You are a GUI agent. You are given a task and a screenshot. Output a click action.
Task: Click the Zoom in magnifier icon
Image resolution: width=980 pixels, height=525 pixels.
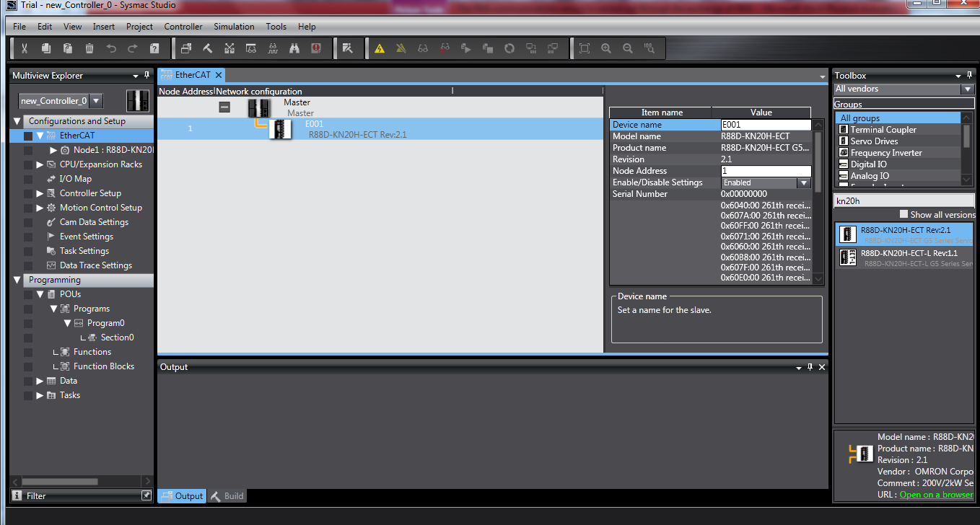click(x=606, y=48)
